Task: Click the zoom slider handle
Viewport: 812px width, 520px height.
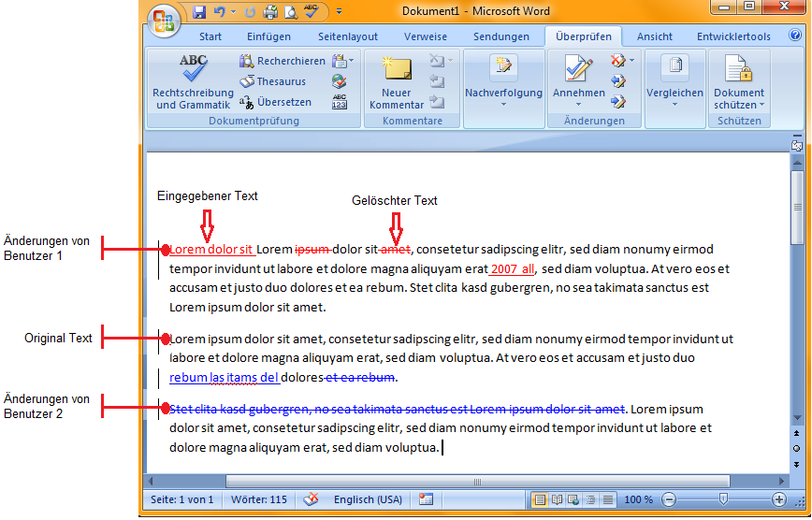Action: point(723,499)
